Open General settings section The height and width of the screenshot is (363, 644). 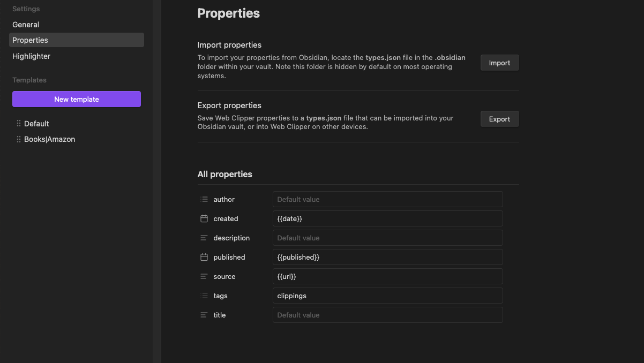(26, 25)
